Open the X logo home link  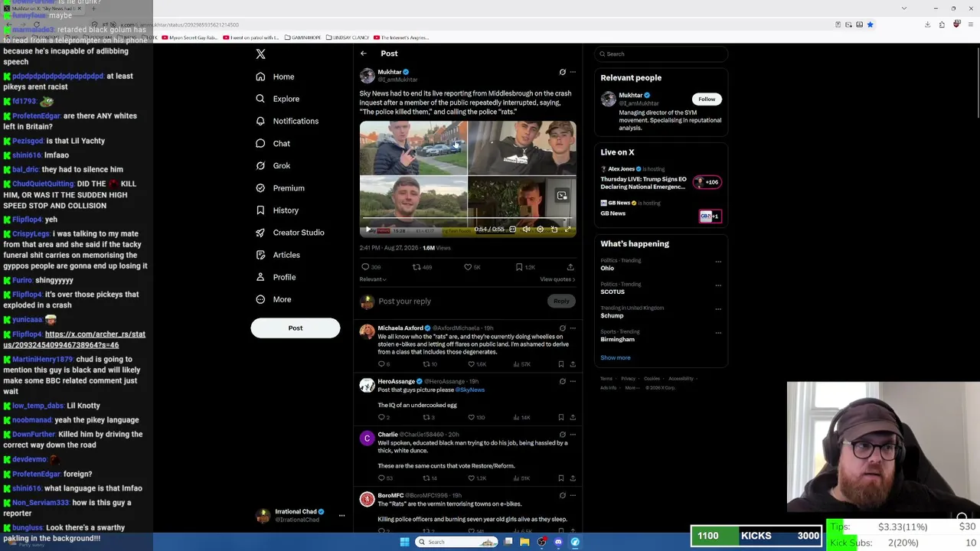click(x=260, y=54)
